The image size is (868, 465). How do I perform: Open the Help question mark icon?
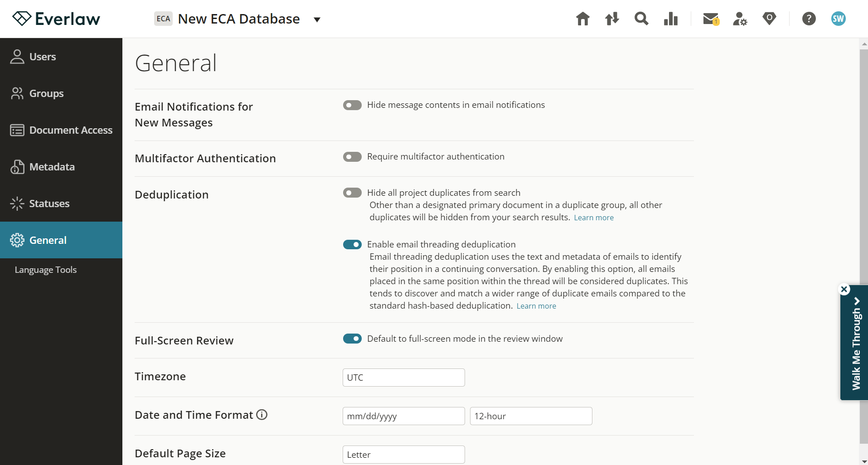(x=809, y=19)
